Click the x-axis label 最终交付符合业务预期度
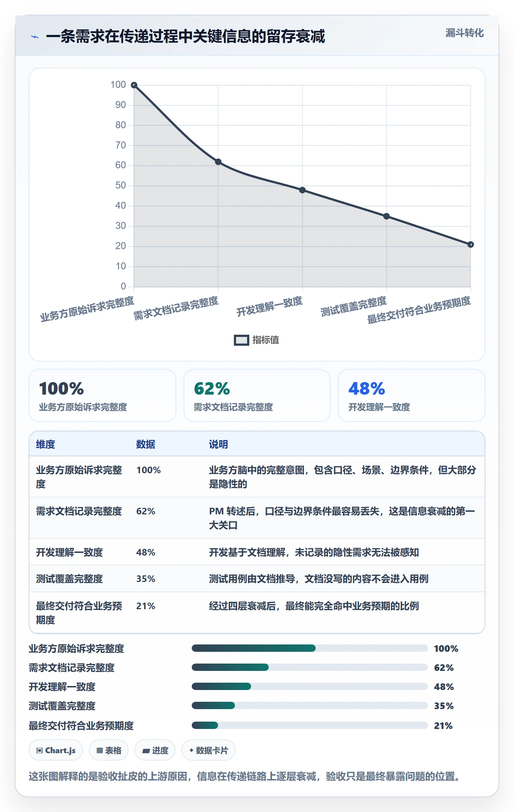Viewport: 514px width, 812px height. pos(419,310)
